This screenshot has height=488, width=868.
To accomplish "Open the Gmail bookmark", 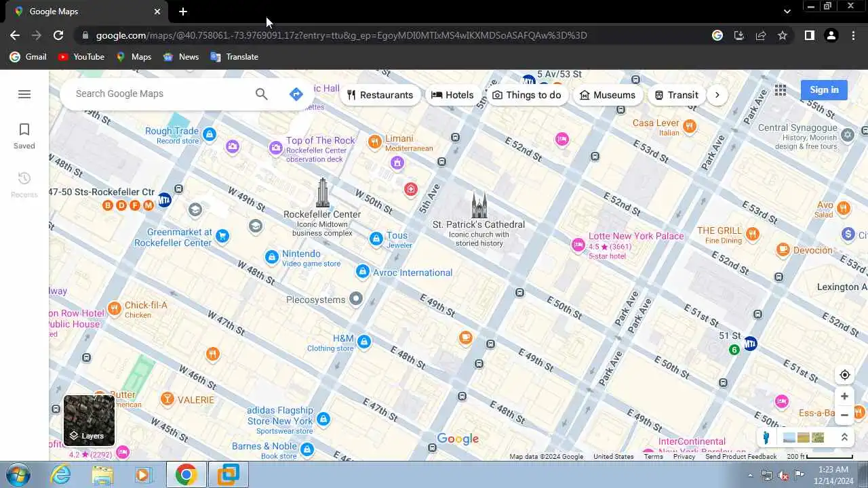I will [x=28, y=57].
